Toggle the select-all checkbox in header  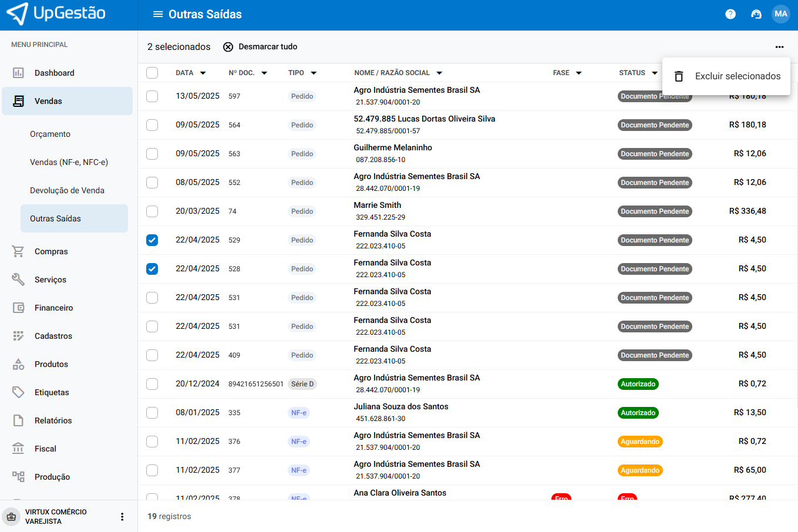[x=152, y=73]
